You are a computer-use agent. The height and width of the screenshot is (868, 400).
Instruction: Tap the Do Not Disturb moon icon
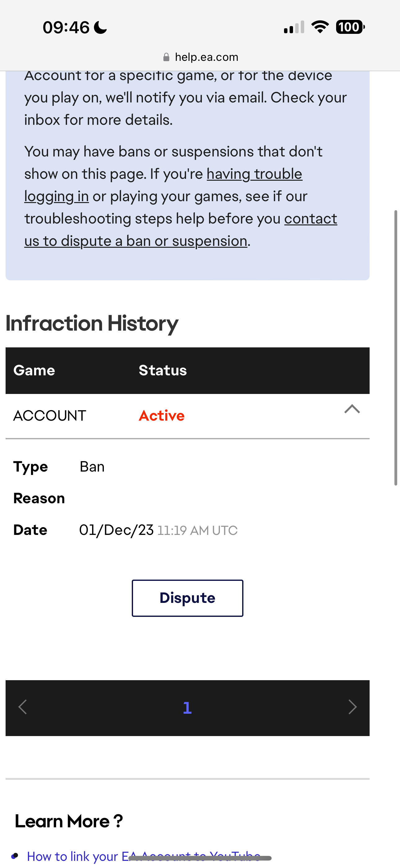pos(100,28)
